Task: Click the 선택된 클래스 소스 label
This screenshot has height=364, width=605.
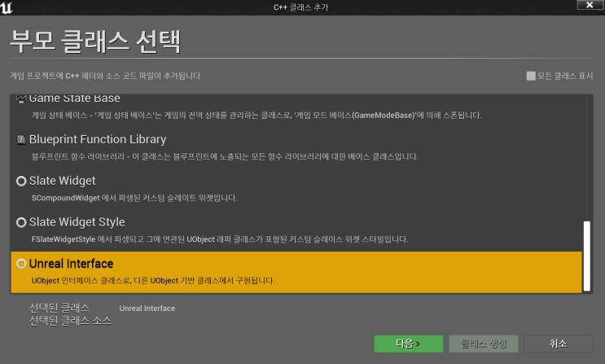Action: (70, 321)
